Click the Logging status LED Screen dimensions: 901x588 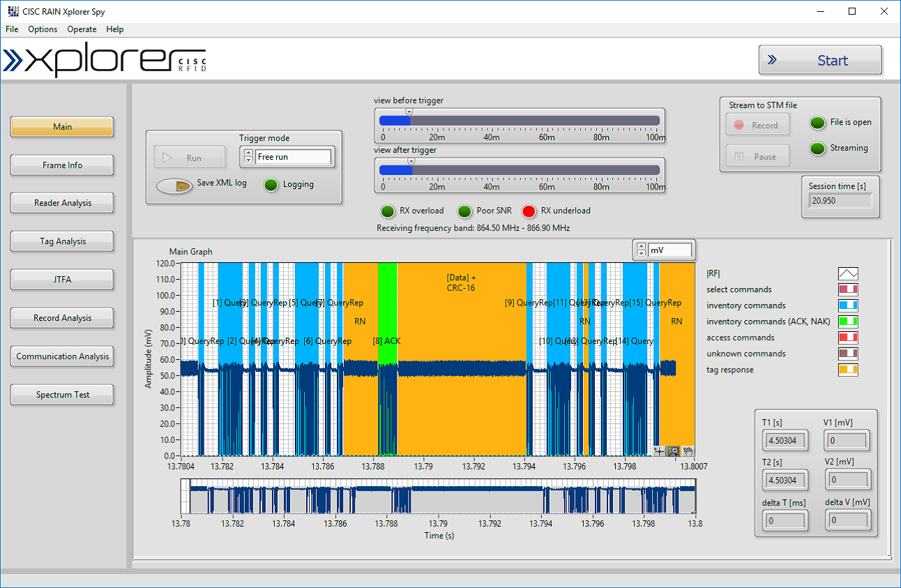[271, 185]
